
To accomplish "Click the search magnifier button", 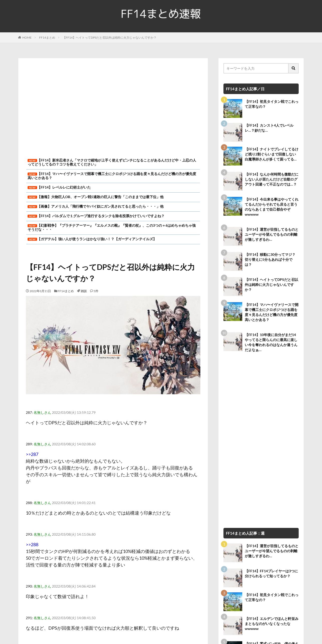I will (x=293, y=68).
